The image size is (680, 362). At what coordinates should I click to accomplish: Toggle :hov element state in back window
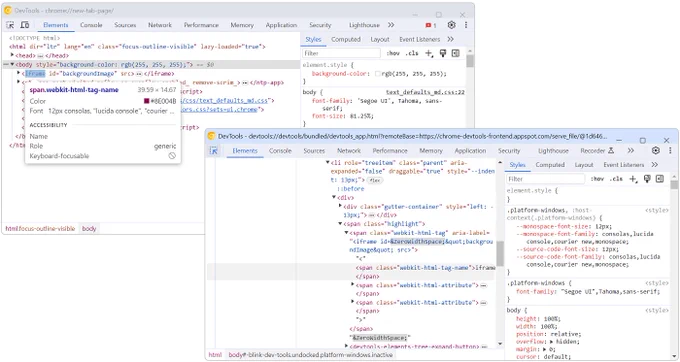tap(393, 53)
